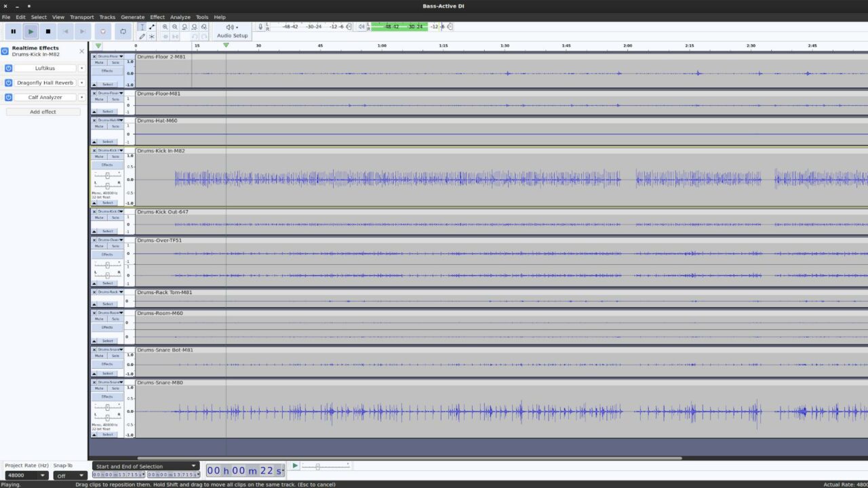Click the Zoom Out icon
The width and height of the screenshot is (868, 488).
(175, 26)
